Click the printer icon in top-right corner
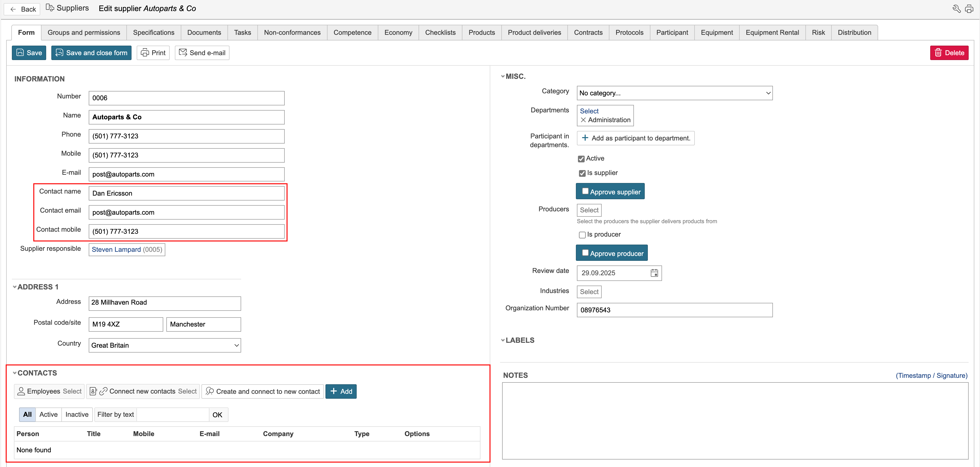Viewport: 980px width, 467px height. (969, 8)
